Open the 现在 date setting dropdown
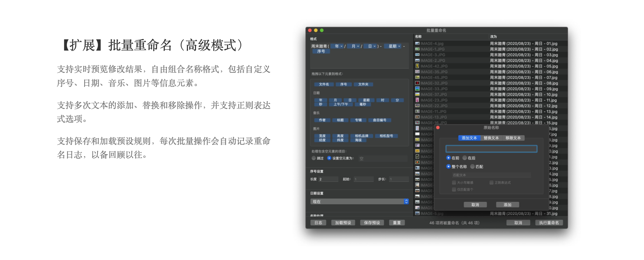 click(x=359, y=201)
